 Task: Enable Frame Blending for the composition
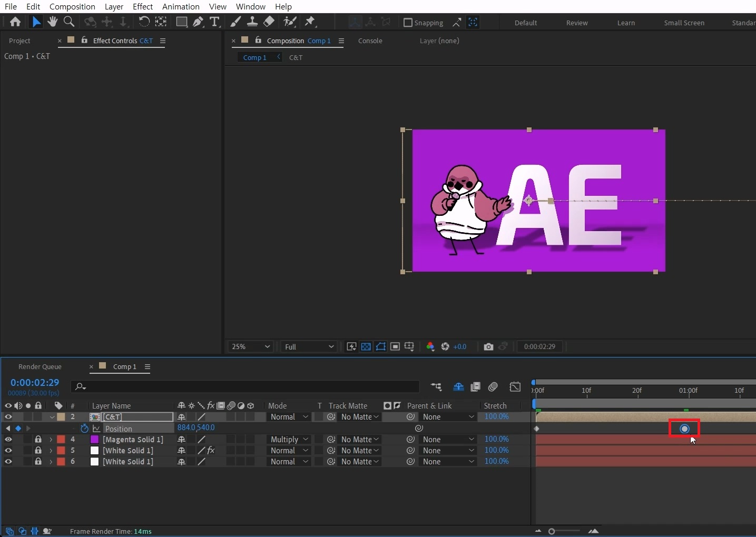pos(475,387)
